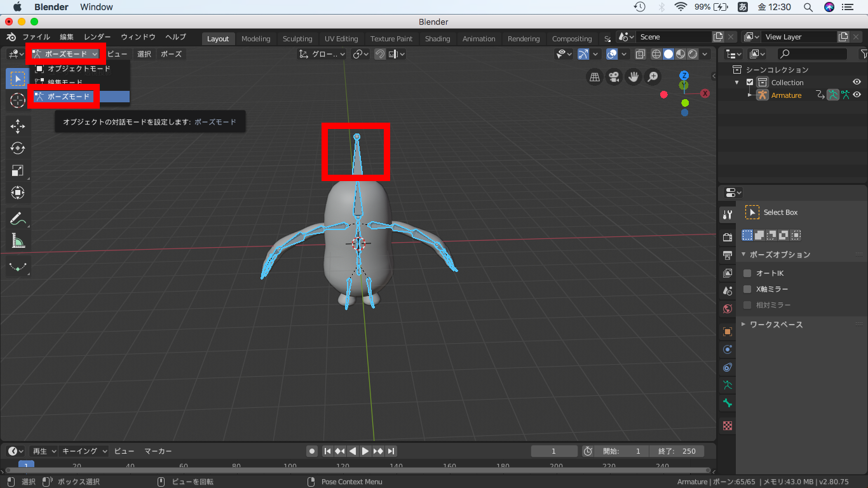Expand the ワークスペース panel
The width and height of the screenshot is (868, 488).
(744, 324)
